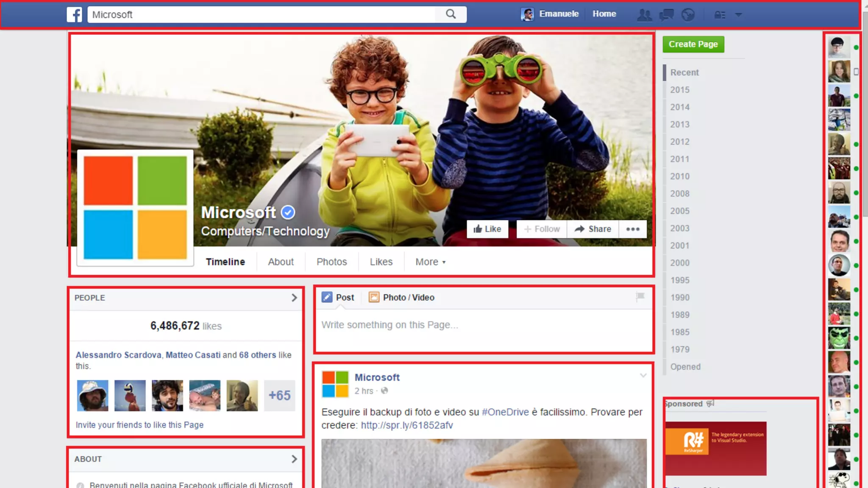Viewport: 868px width, 488px height.
Task: Expand the ABOUT section chevron
Action: point(294,459)
